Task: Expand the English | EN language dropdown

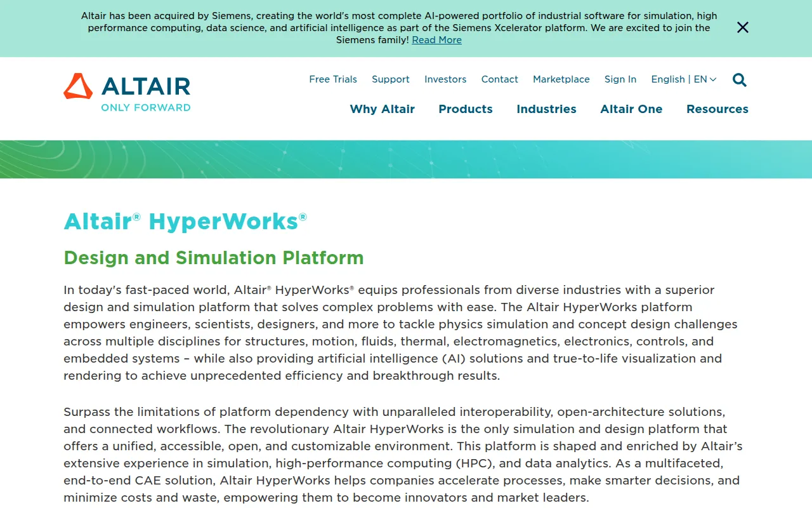Action: pyautogui.click(x=684, y=79)
